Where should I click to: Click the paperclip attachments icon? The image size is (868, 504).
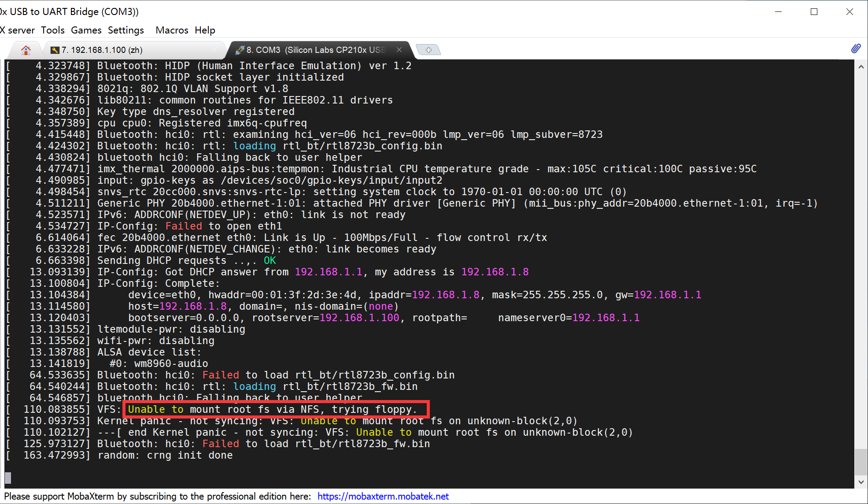(x=856, y=48)
